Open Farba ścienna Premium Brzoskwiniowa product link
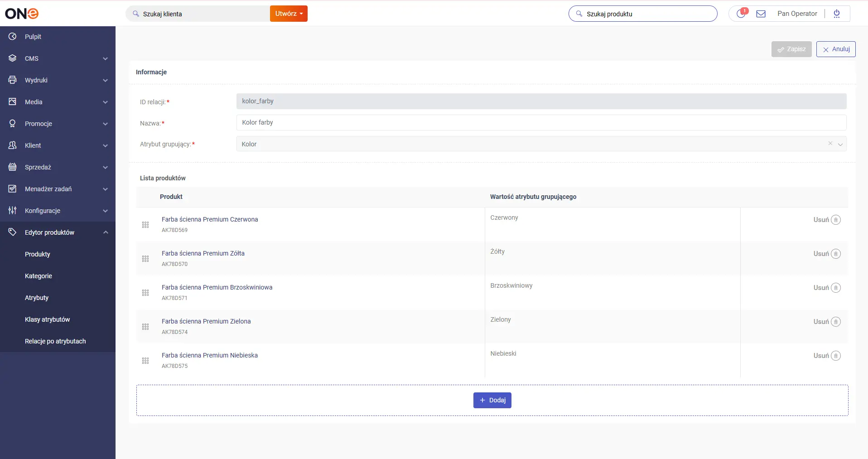 pos(217,287)
